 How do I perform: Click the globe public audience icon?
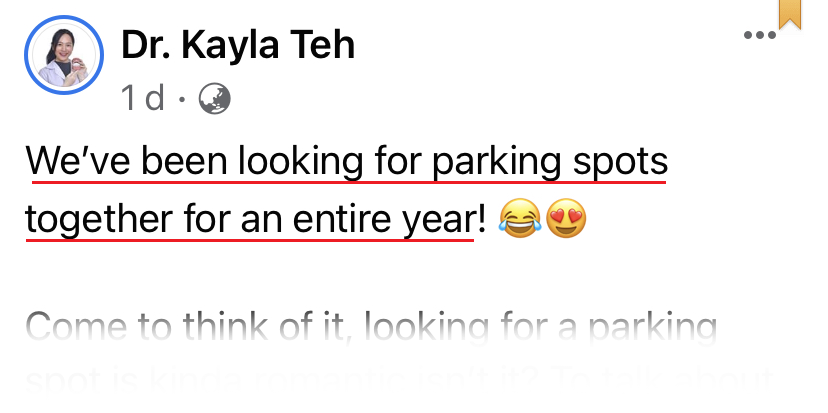coord(215,98)
